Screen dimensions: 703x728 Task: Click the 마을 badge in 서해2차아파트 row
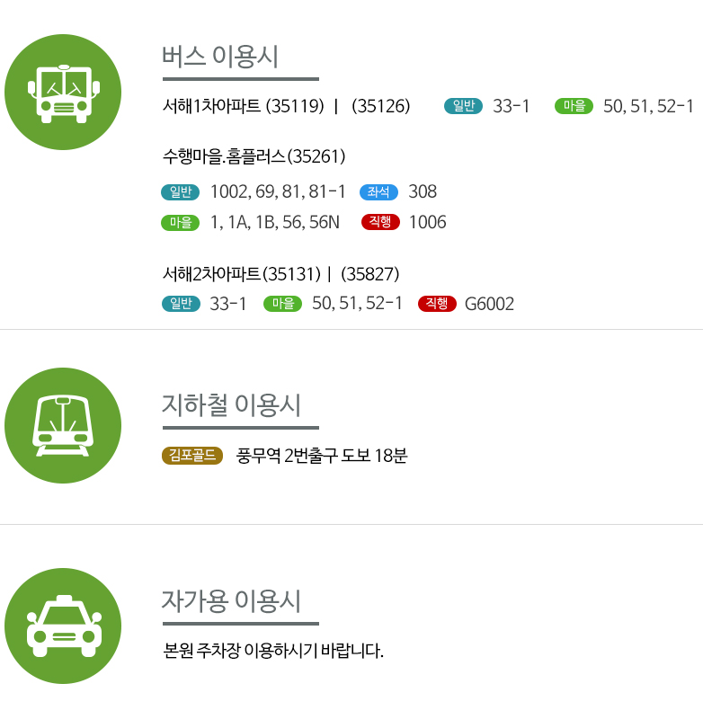(x=283, y=304)
